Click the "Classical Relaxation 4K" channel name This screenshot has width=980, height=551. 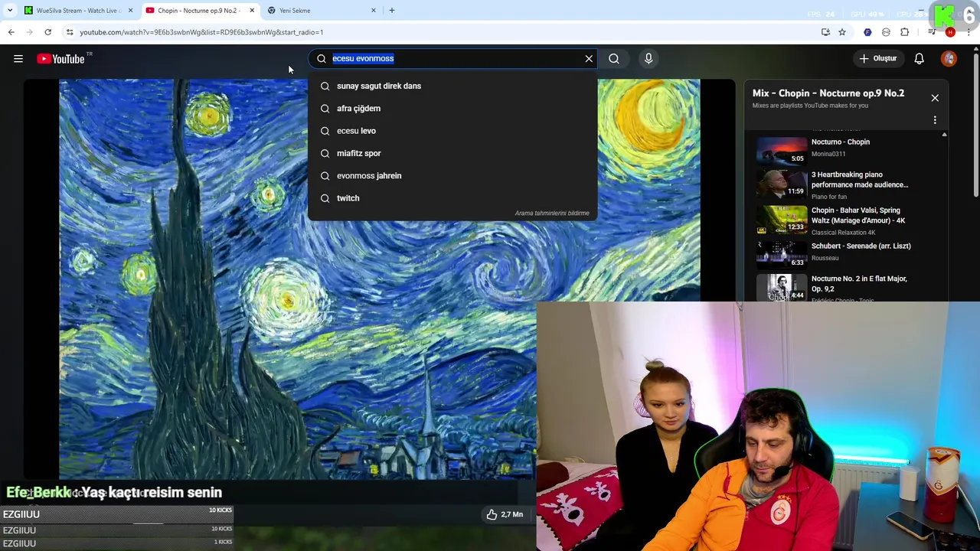point(843,233)
